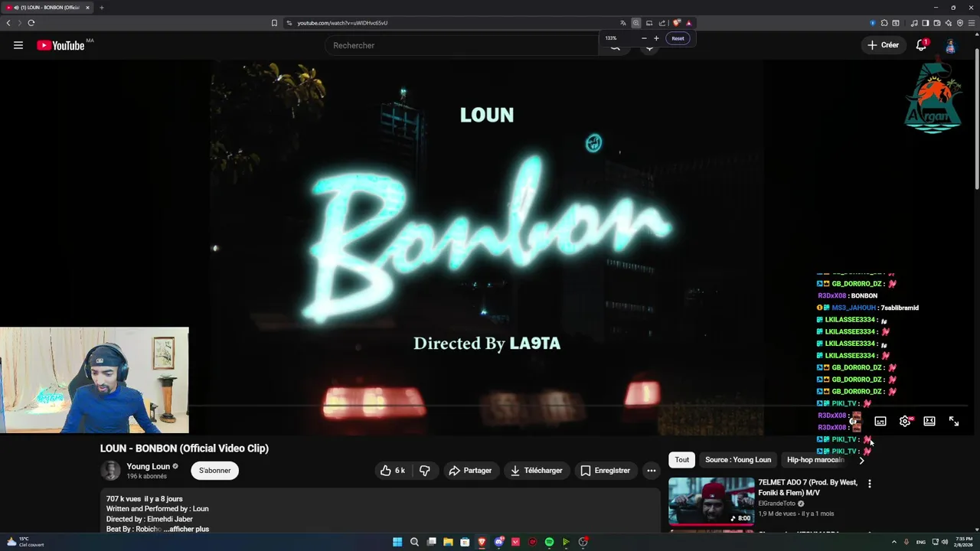Toggle subtitles in the video player

pyautogui.click(x=880, y=421)
